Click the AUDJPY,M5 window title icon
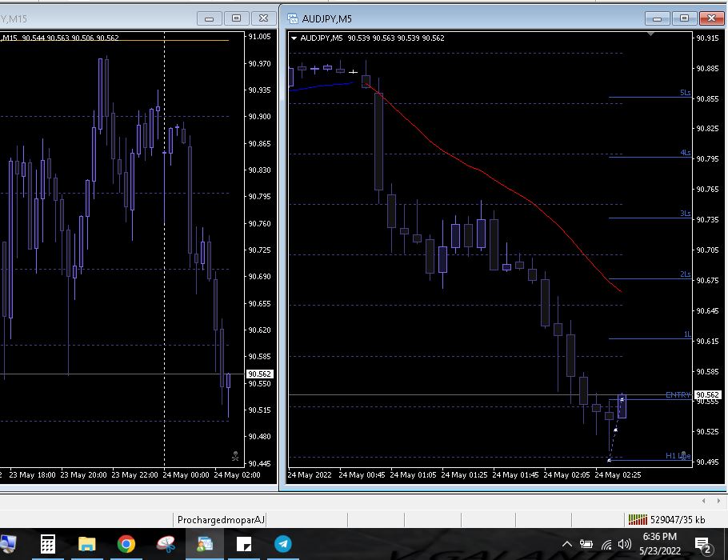Image resolution: width=728 pixels, height=560 pixels. [293, 18]
